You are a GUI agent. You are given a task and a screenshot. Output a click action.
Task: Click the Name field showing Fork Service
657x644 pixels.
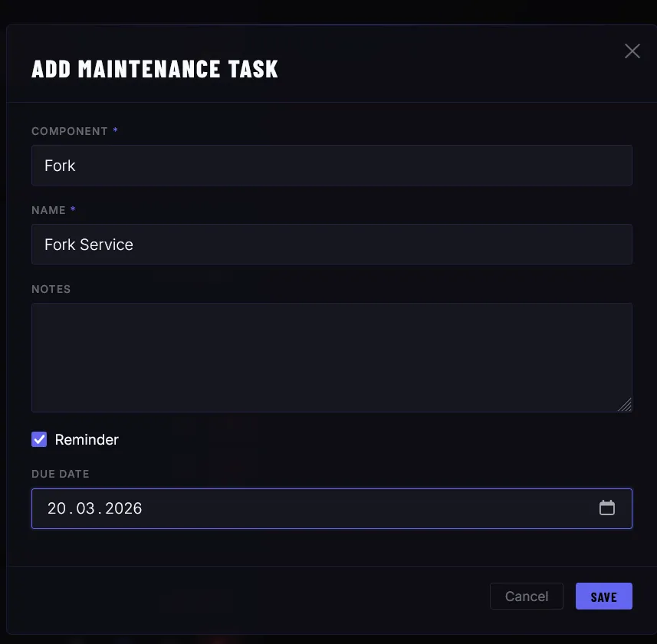coord(332,244)
